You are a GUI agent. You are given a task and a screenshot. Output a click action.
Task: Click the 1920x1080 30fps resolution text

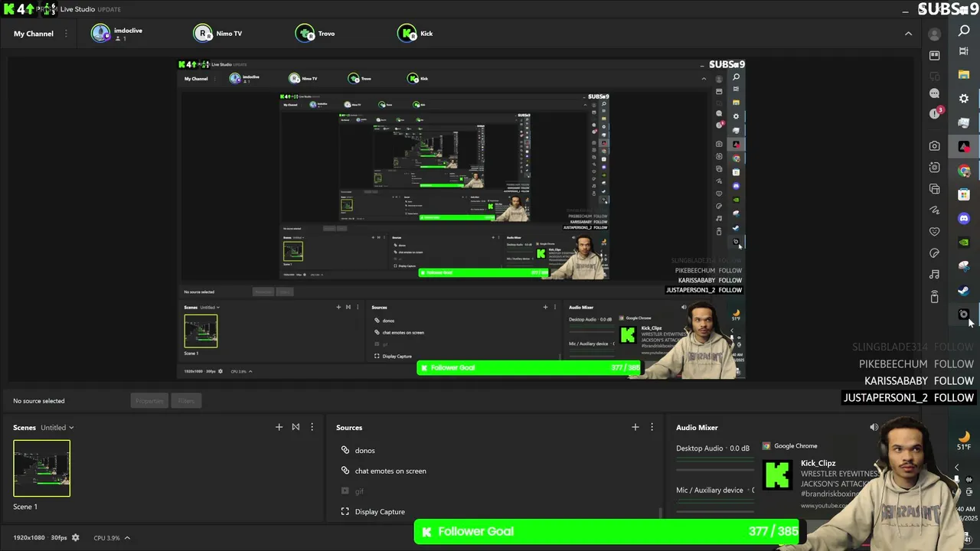coord(40,538)
